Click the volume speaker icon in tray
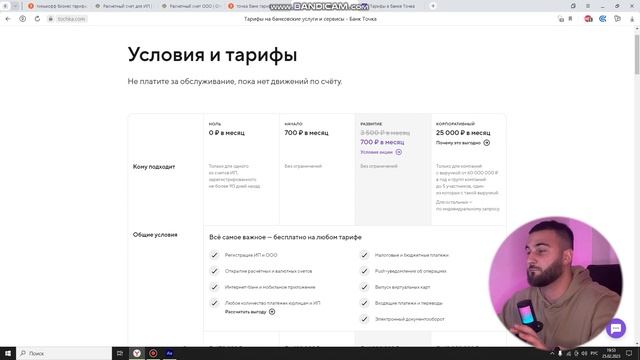The height and width of the screenshot is (360, 640). pyautogui.click(x=584, y=353)
